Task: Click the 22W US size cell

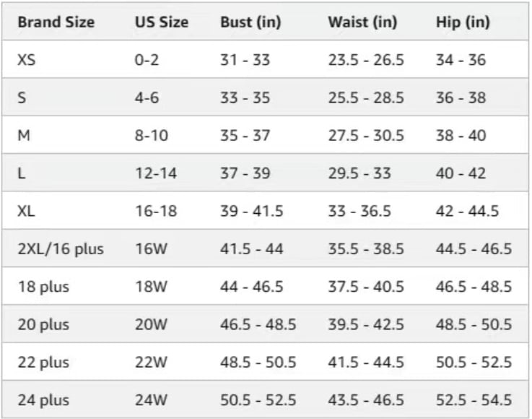Action: [151, 363]
